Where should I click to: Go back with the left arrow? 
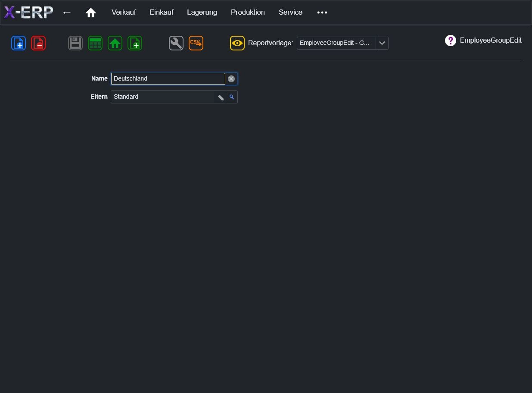click(x=67, y=12)
